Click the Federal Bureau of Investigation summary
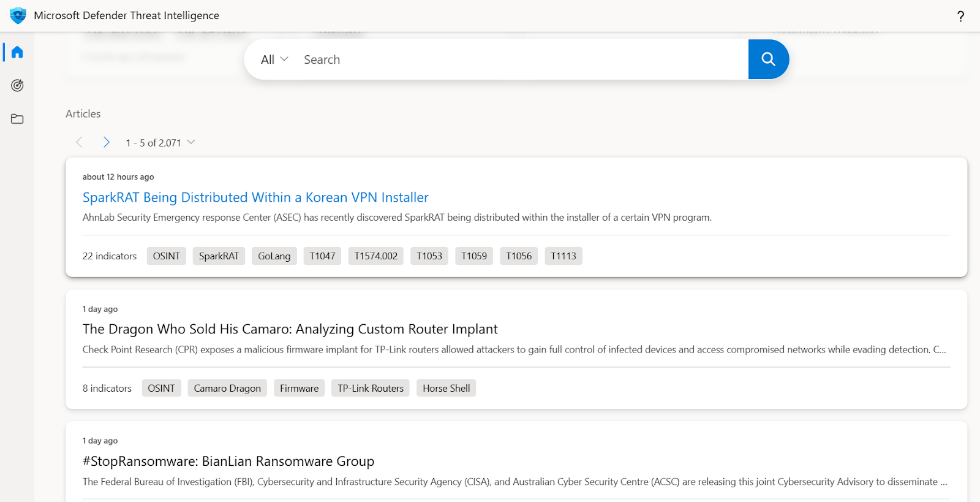 tap(515, 482)
